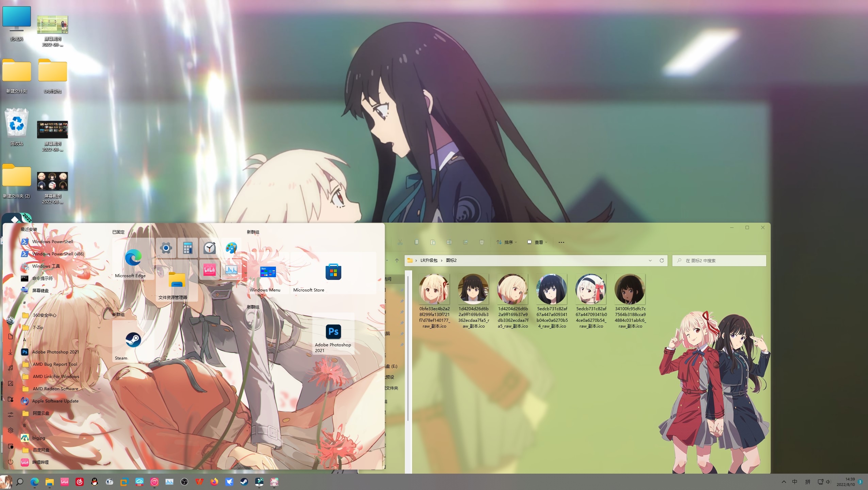The height and width of the screenshot is (490, 868).
Task: Open the Adobe Photoshop 2021 tile
Action: click(x=333, y=334)
